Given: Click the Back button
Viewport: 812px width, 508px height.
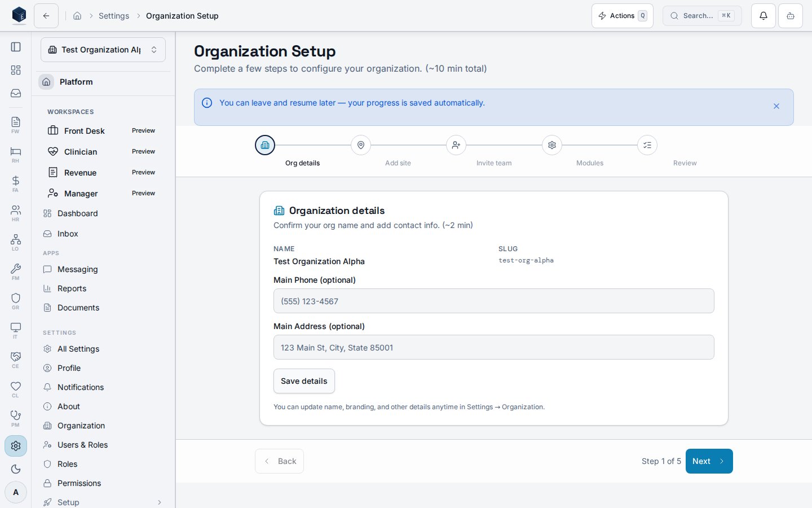Looking at the screenshot, I should 279,461.
